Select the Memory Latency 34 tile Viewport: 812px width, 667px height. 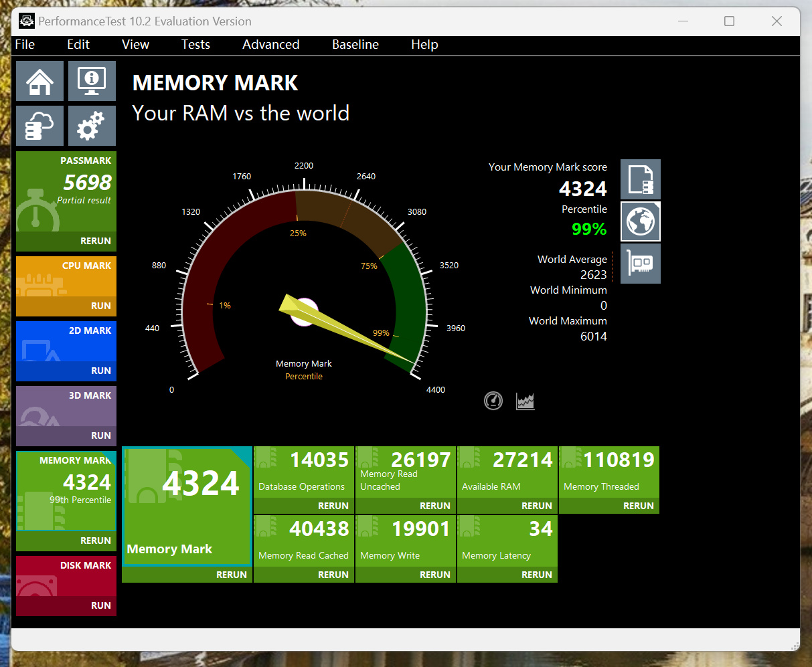[507, 541]
